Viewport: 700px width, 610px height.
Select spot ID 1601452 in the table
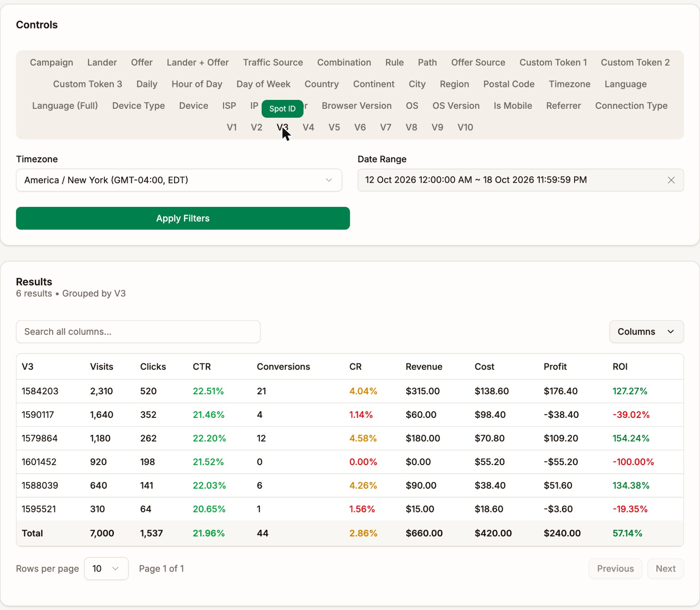coord(39,462)
